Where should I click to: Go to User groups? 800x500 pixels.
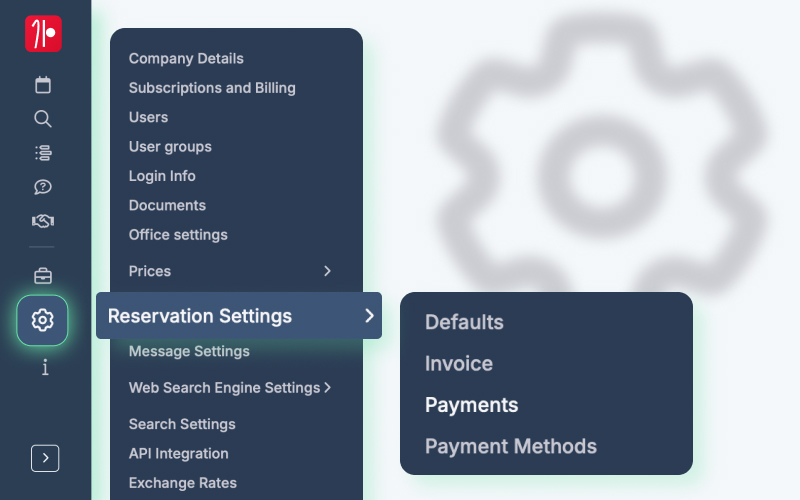click(x=170, y=147)
